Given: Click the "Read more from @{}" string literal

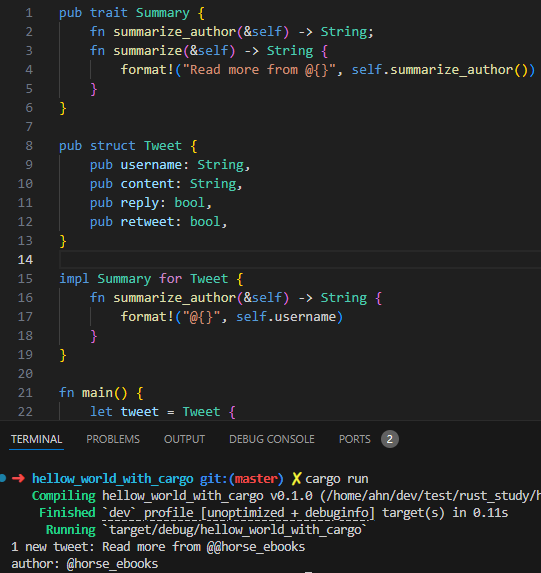Looking at the screenshot, I should (x=259, y=70).
